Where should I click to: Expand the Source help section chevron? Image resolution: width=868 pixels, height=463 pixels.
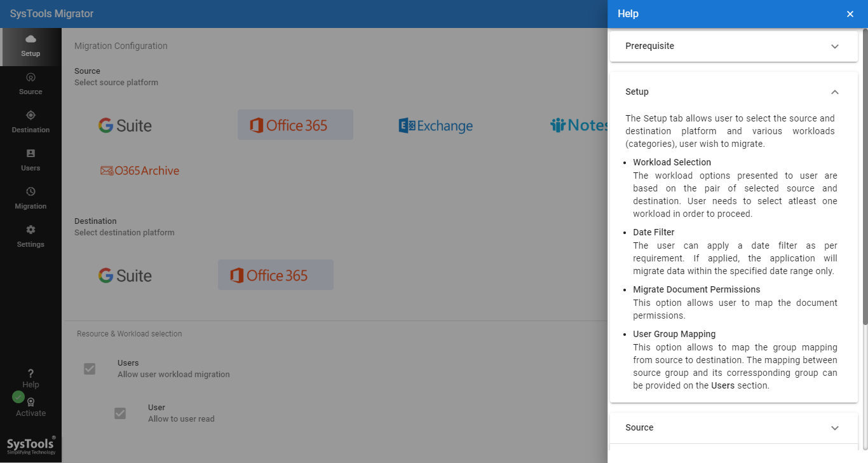pos(835,428)
